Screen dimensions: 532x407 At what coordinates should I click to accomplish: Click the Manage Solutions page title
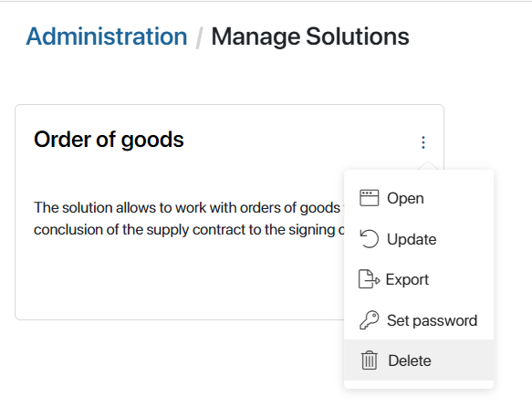(x=310, y=37)
